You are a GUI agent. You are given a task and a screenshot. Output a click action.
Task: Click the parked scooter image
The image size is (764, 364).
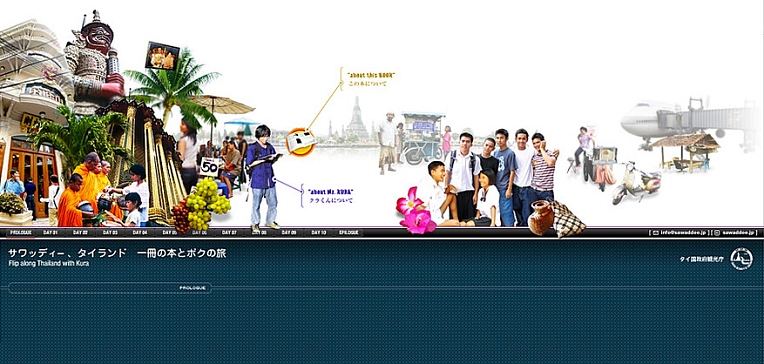(x=636, y=184)
